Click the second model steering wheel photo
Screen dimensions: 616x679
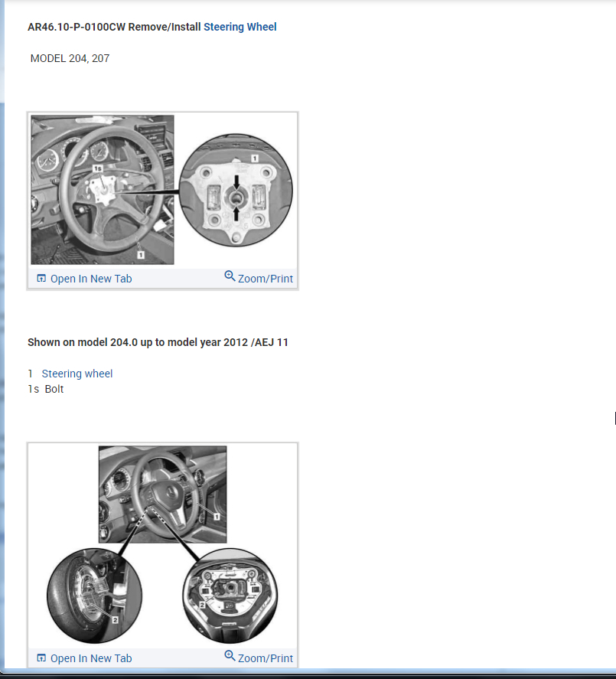[x=163, y=495]
